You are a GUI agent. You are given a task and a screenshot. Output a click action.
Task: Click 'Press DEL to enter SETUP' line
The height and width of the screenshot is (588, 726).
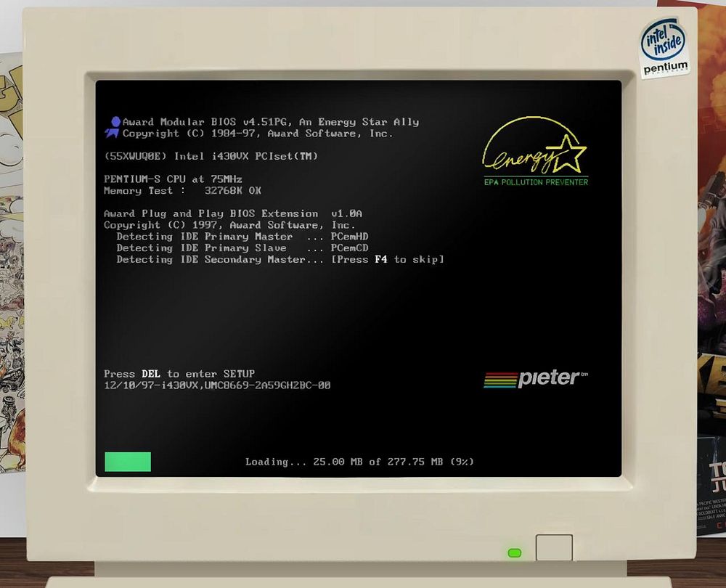(x=179, y=374)
